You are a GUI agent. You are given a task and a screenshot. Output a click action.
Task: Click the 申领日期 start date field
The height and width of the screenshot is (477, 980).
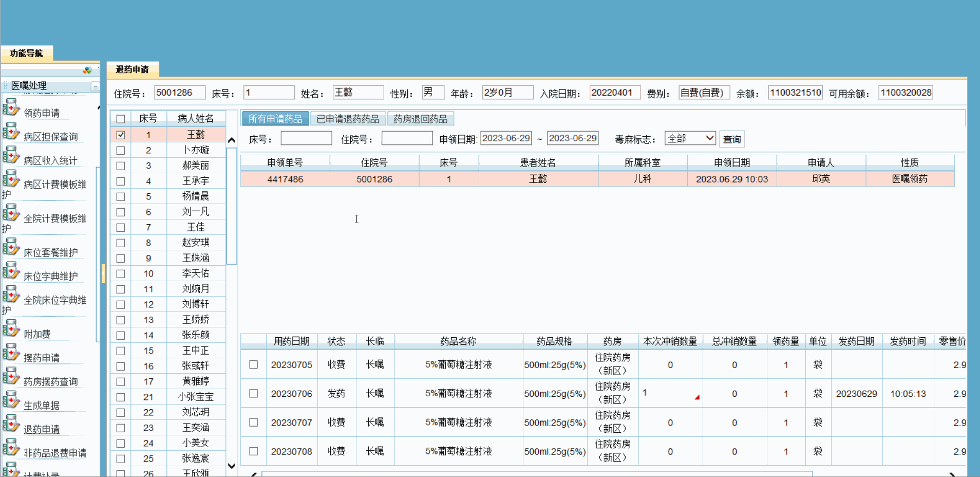tap(506, 138)
